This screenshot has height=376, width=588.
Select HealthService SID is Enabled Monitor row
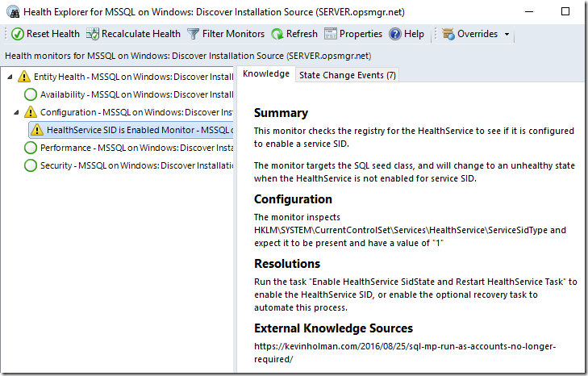point(131,130)
